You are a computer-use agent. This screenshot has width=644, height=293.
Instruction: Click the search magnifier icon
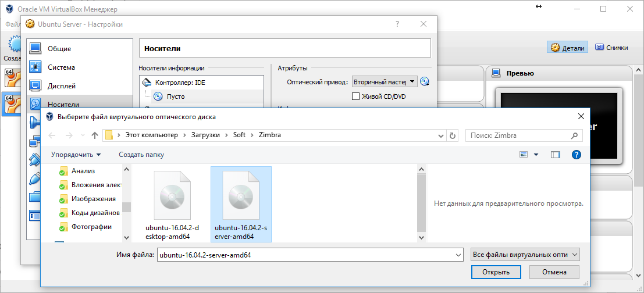click(x=574, y=135)
